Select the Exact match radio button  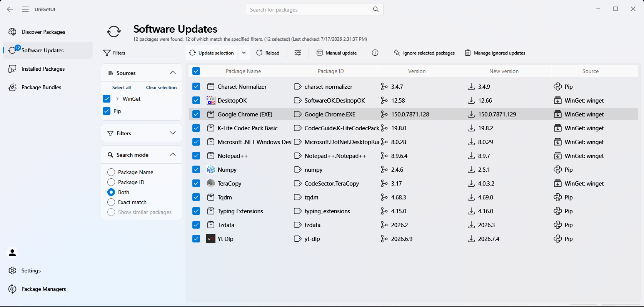click(111, 202)
